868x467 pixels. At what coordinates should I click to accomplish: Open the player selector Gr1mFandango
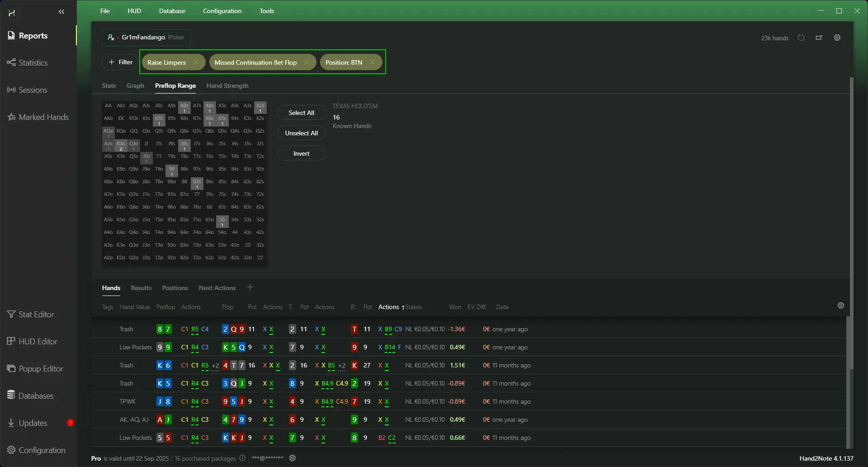click(x=146, y=38)
